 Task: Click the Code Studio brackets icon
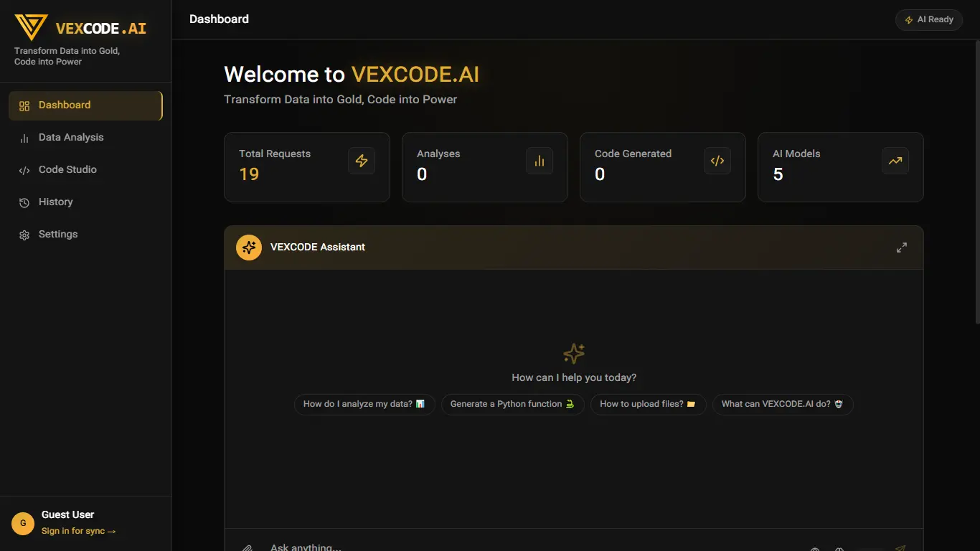(24, 171)
